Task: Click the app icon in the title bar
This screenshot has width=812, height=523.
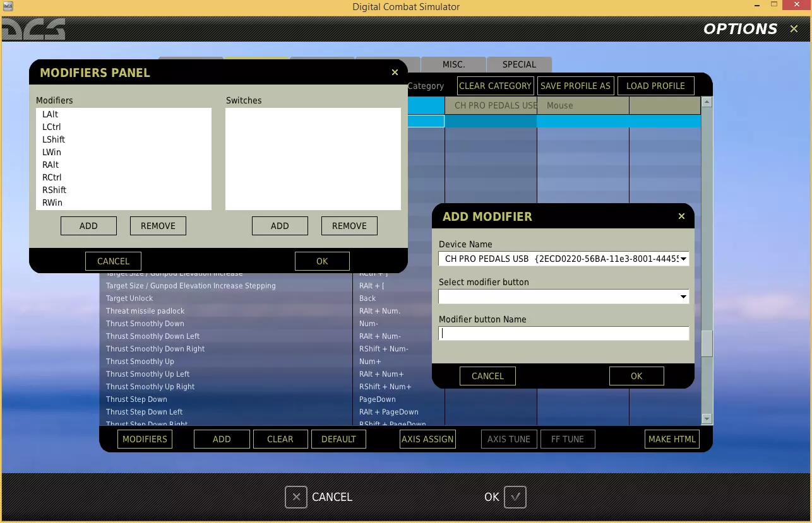Action: click(x=8, y=7)
